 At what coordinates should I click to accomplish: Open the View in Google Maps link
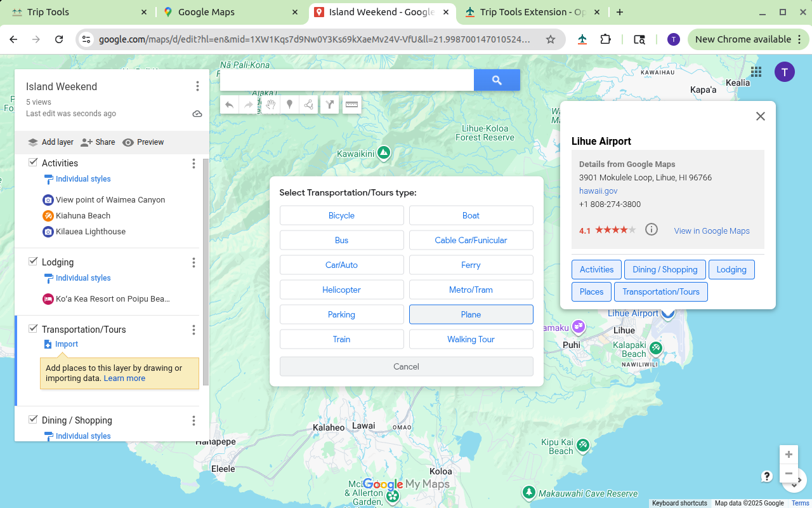click(711, 231)
